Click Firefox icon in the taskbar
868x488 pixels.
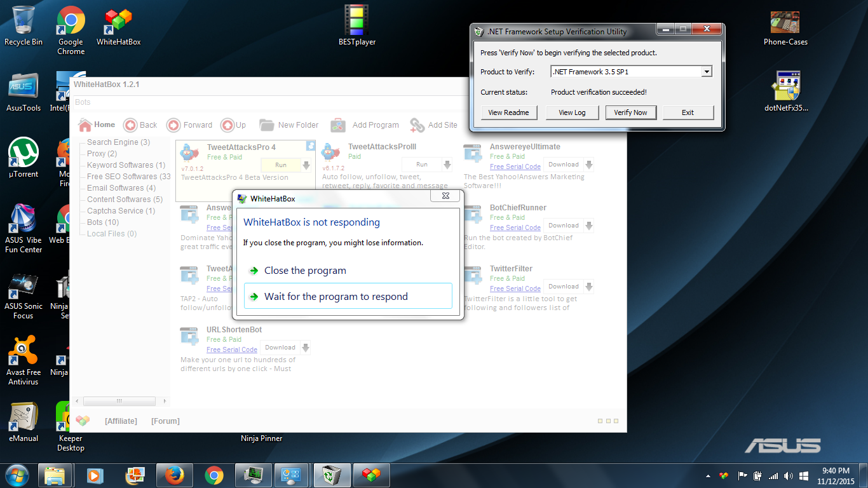(x=173, y=475)
